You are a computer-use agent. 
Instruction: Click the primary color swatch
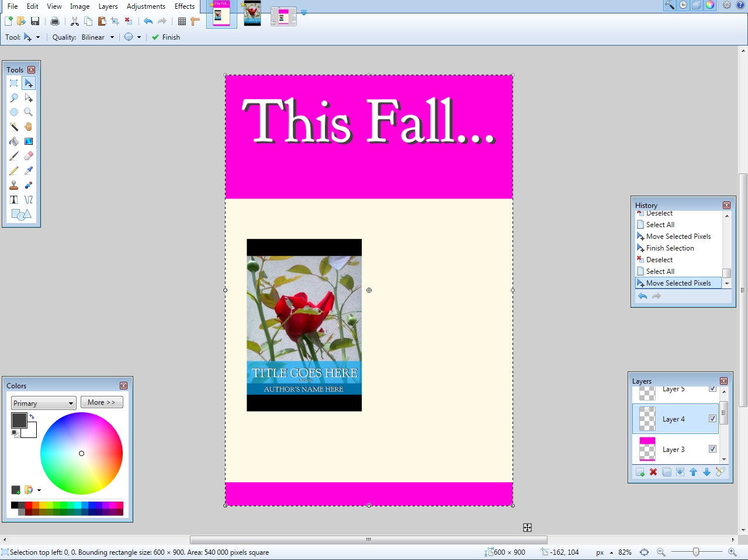point(19,420)
